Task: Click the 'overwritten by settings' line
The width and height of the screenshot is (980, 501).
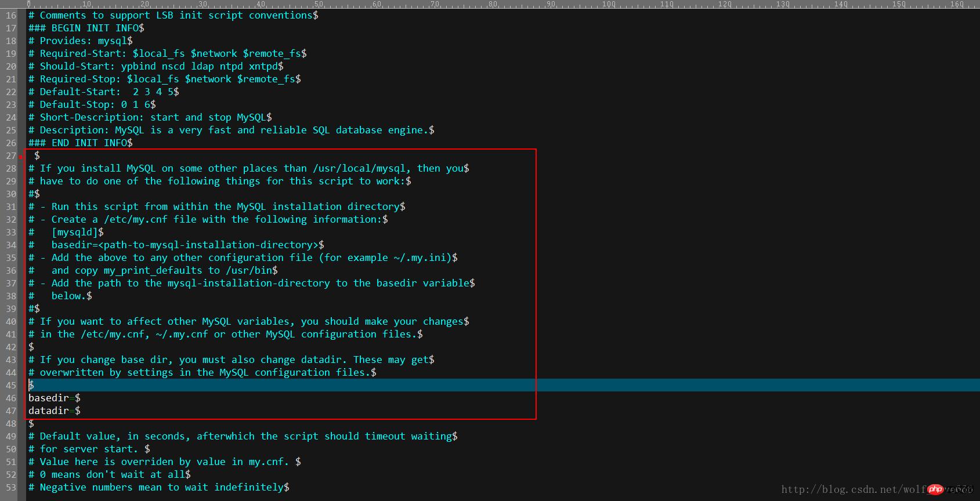Action: [202, 372]
